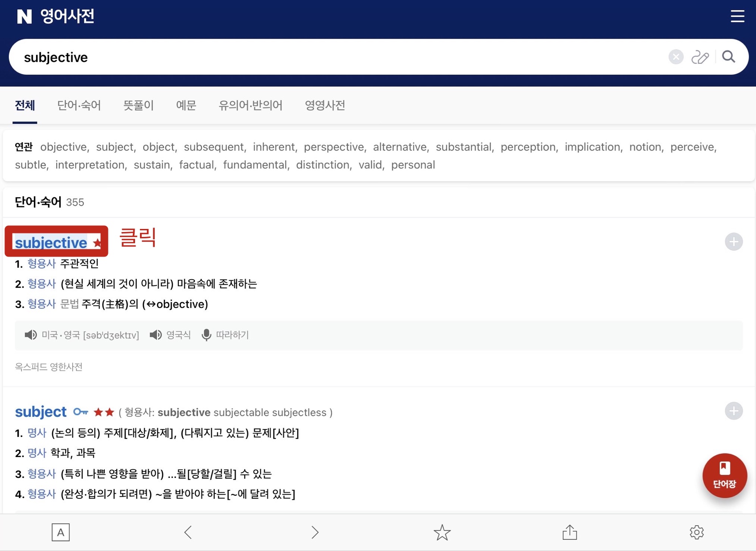This screenshot has height=551, width=756.
Task: Open related word fundamental
Action: point(255,165)
